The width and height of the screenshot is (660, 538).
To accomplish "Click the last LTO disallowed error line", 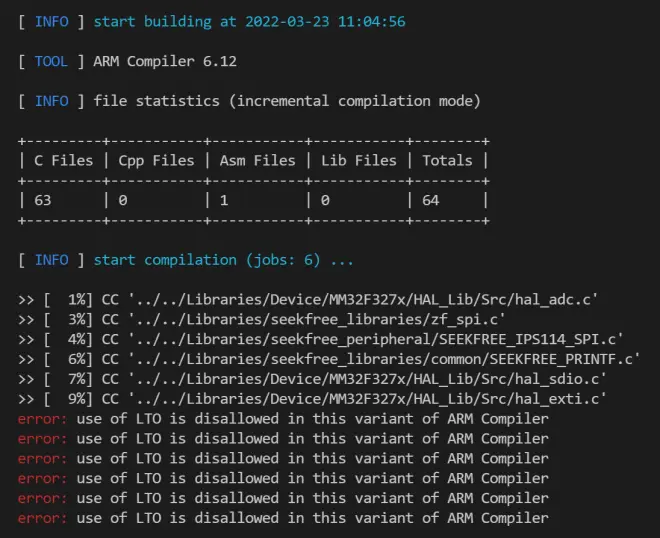I will click(283, 518).
